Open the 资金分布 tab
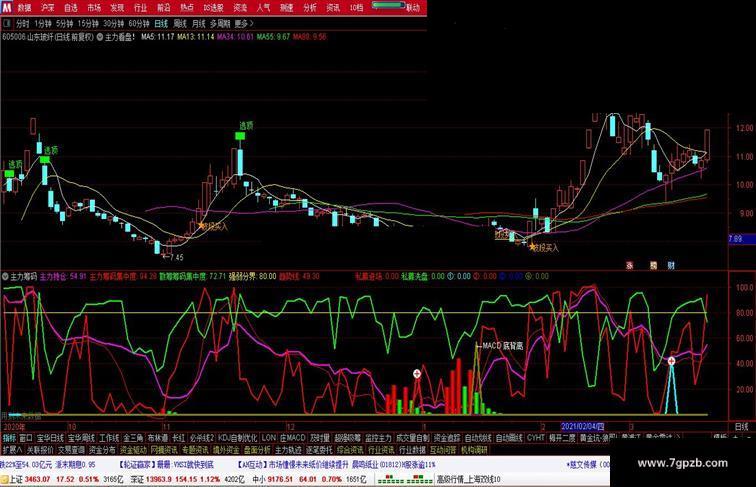 tap(102, 450)
